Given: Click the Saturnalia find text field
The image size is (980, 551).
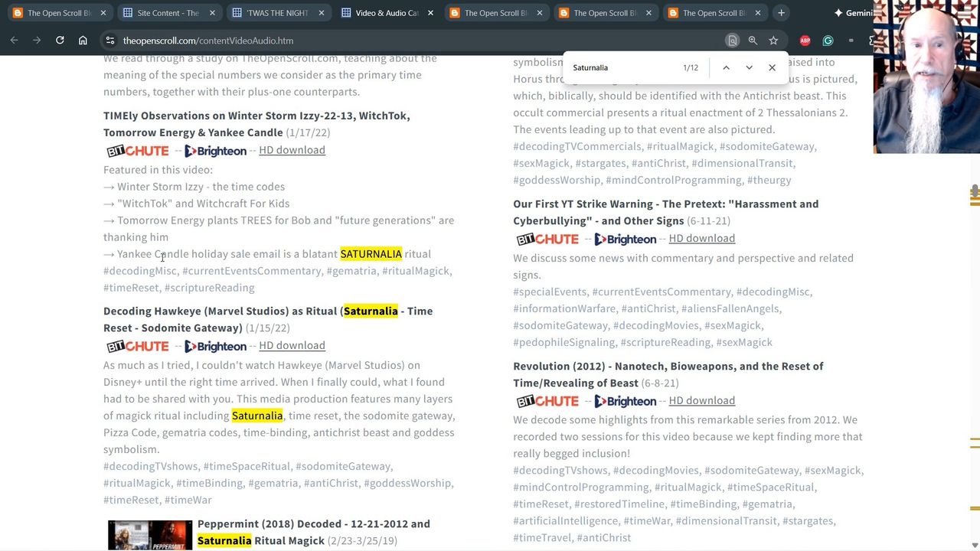Looking at the screenshot, I should point(620,67).
